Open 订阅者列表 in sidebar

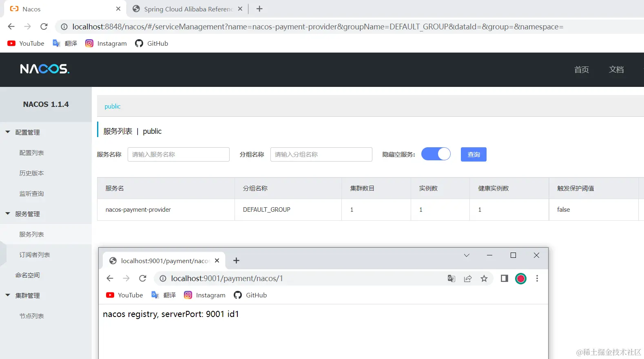pyautogui.click(x=35, y=255)
